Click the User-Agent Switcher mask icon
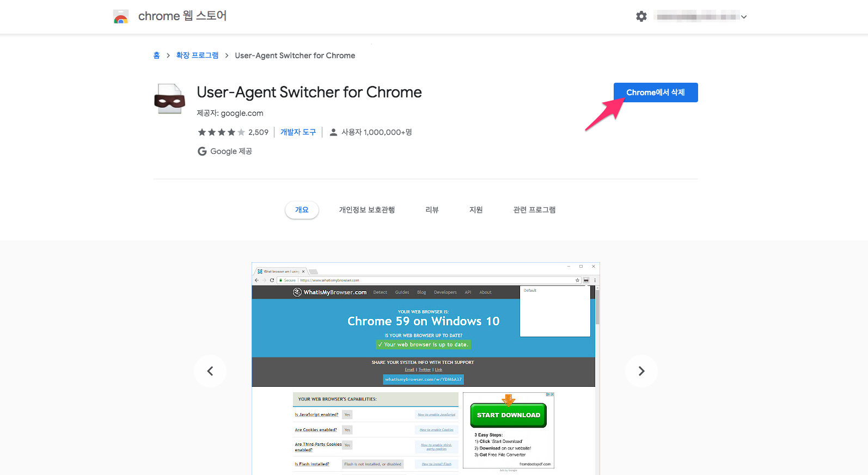This screenshot has height=475, width=868. [170, 99]
